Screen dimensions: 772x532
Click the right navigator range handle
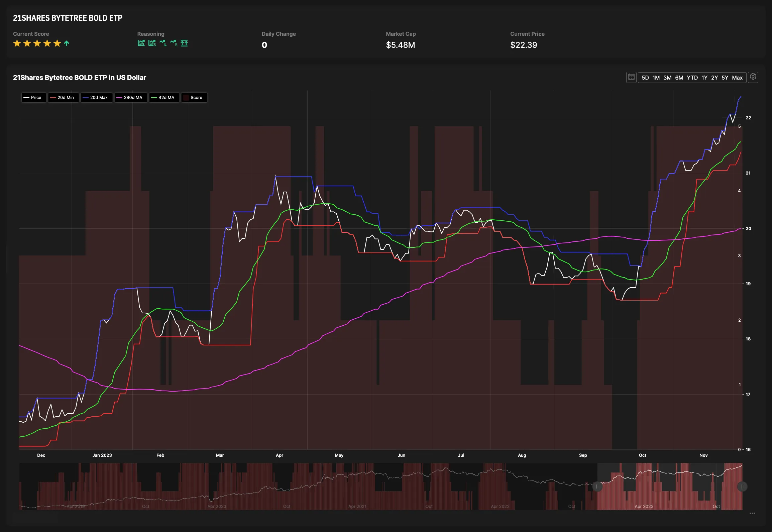pos(742,487)
